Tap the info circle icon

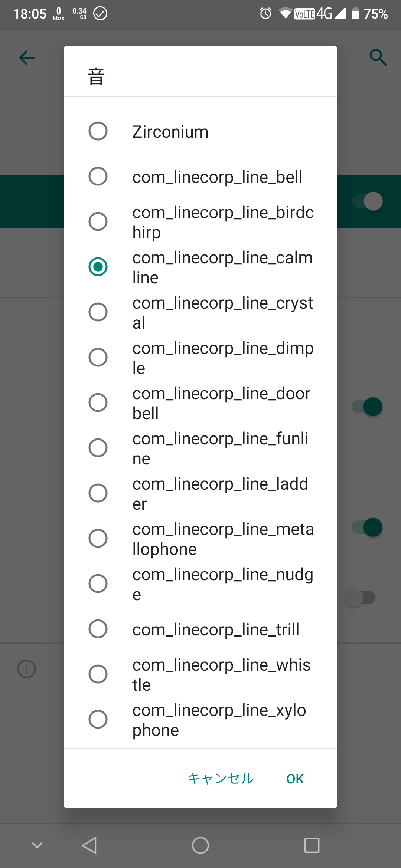tap(27, 669)
